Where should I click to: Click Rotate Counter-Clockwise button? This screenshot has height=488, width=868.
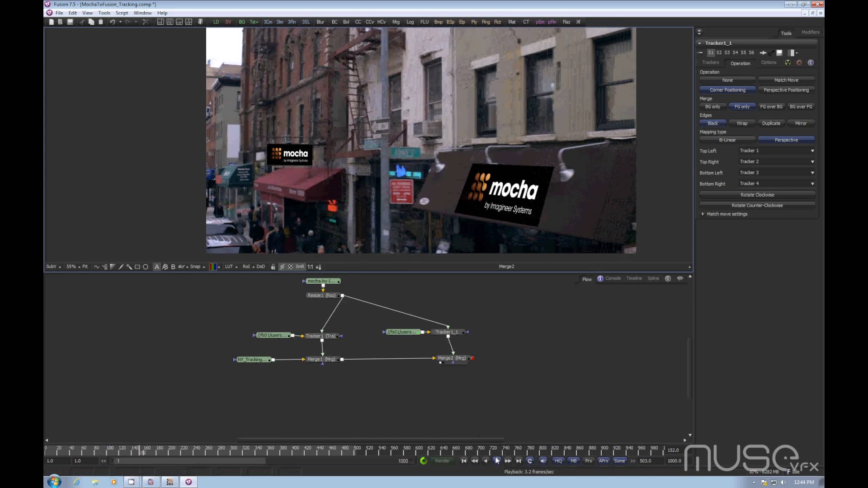click(757, 206)
